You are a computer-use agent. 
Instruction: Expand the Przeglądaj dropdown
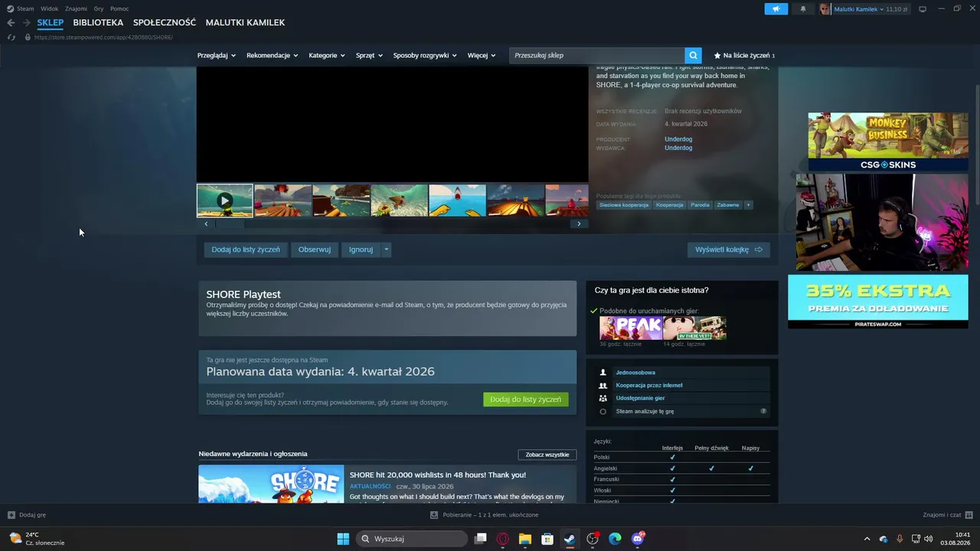217,55
